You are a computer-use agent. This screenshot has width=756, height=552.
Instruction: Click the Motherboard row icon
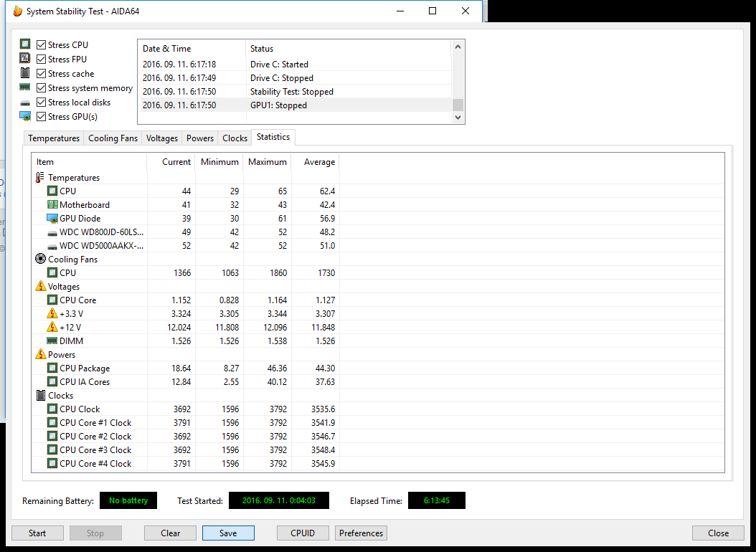pos(52,205)
